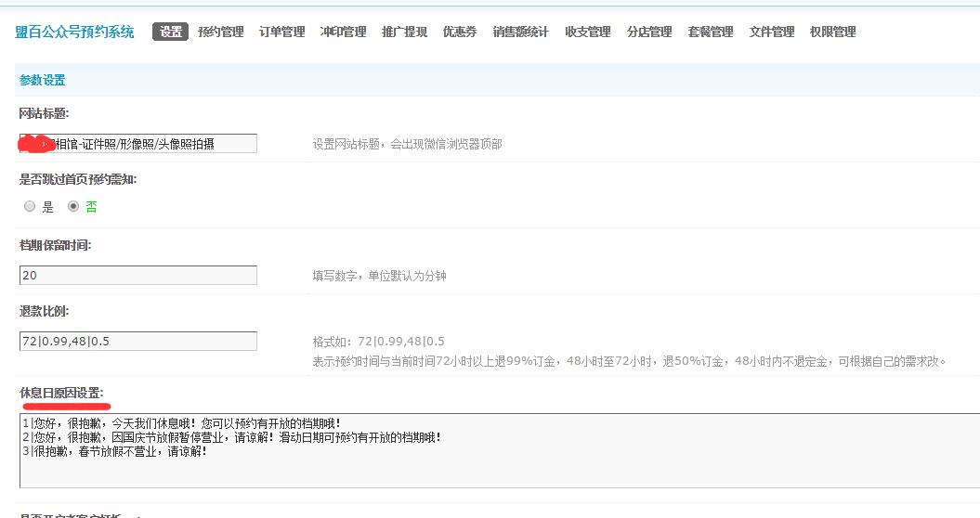Select 套餐管理 in the top menu
This screenshot has height=518, width=980.
711,32
